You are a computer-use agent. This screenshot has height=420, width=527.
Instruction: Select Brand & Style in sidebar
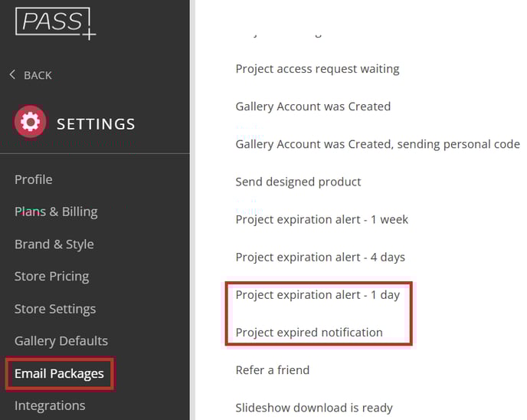coord(54,244)
